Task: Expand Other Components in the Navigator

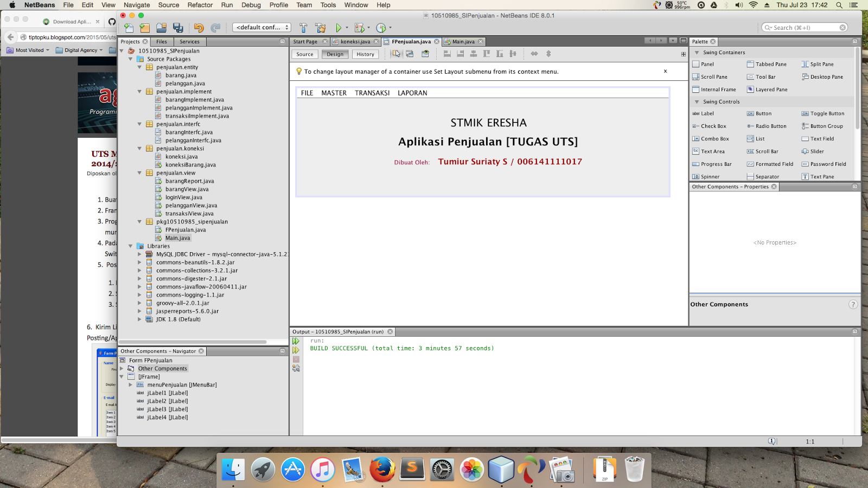Action: pos(122,369)
